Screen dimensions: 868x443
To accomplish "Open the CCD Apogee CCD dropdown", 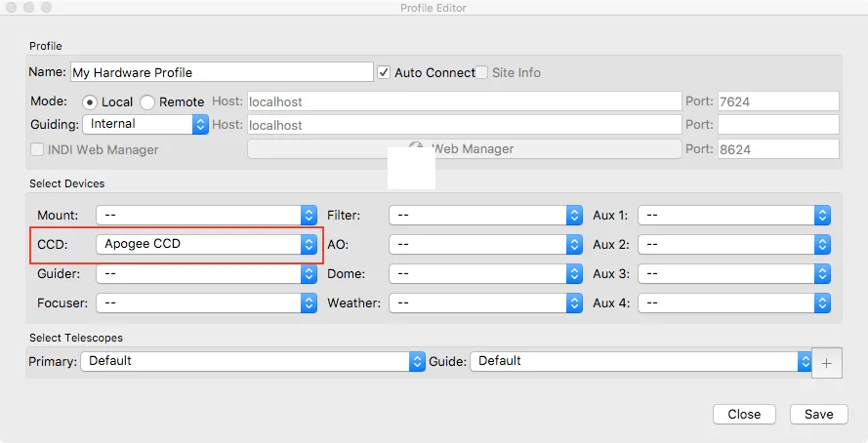I will tap(206, 245).
